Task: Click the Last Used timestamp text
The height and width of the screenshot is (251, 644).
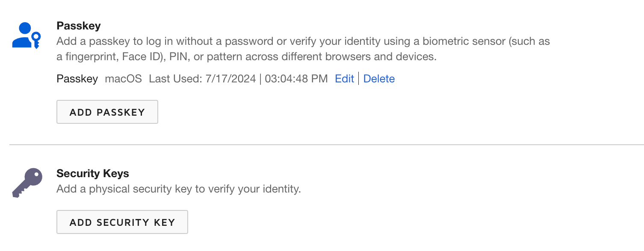Action: click(237, 79)
